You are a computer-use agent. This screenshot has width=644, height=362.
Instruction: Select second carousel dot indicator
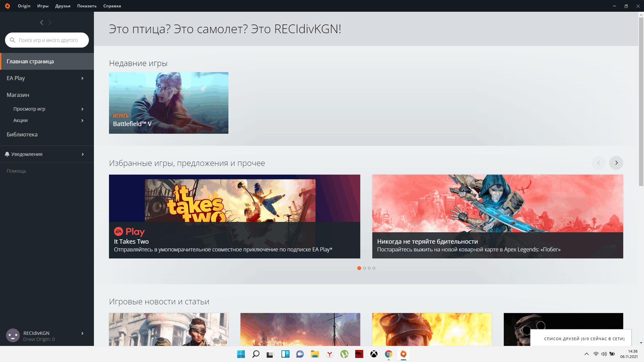tap(365, 268)
